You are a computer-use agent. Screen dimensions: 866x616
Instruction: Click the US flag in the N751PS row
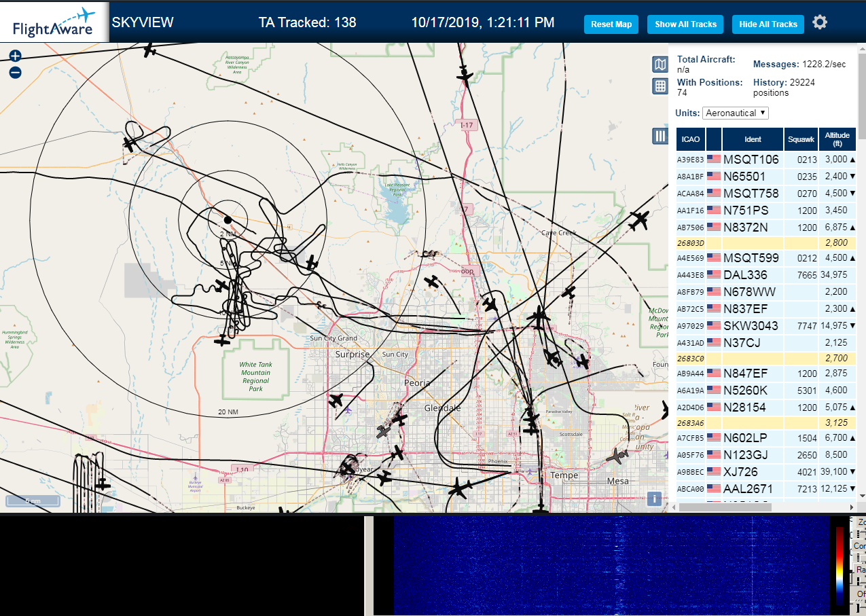pos(714,210)
